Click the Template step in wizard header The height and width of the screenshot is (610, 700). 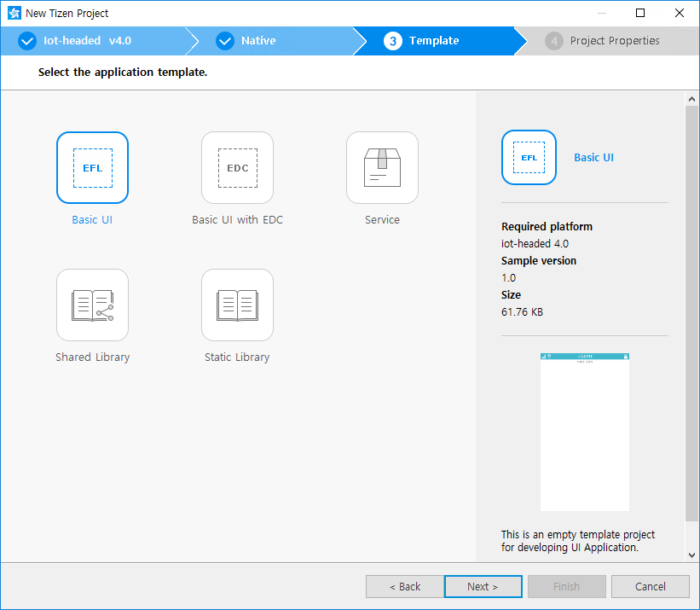coord(433,41)
